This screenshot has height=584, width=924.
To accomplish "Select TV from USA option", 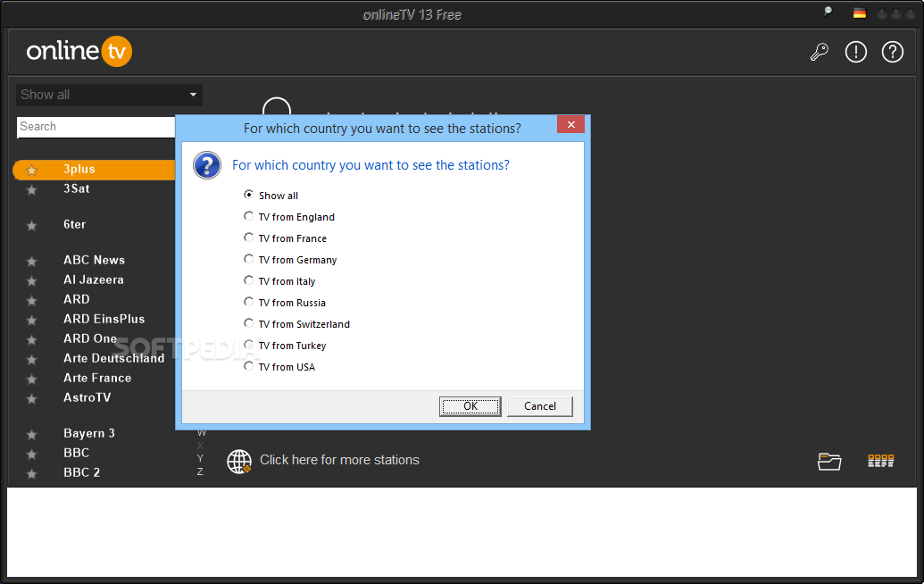I will [249, 366].
